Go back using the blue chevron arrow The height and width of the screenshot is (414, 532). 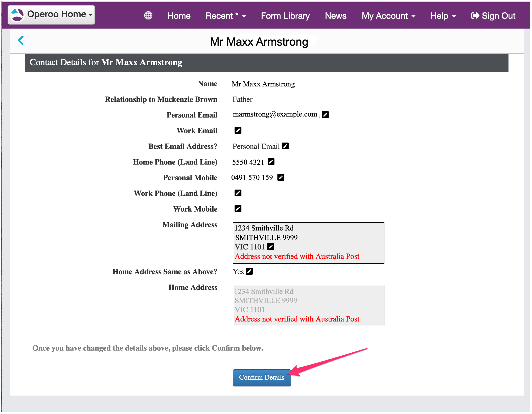pos(21,40)
